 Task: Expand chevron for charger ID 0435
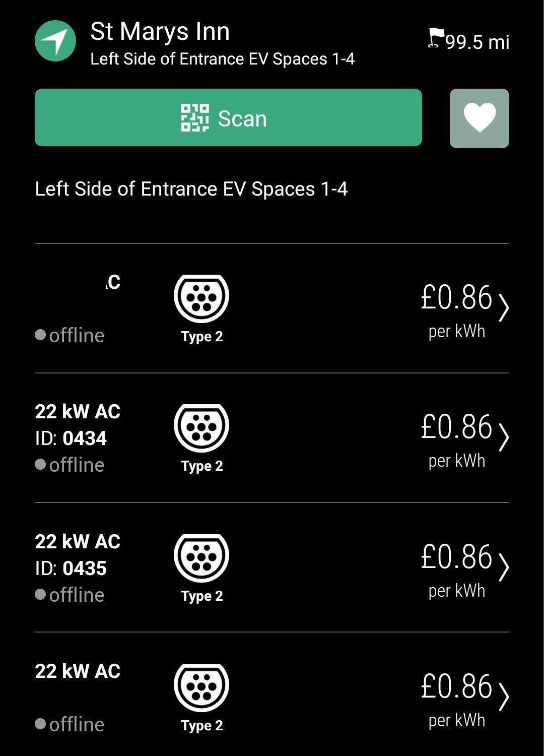(503, 567)
